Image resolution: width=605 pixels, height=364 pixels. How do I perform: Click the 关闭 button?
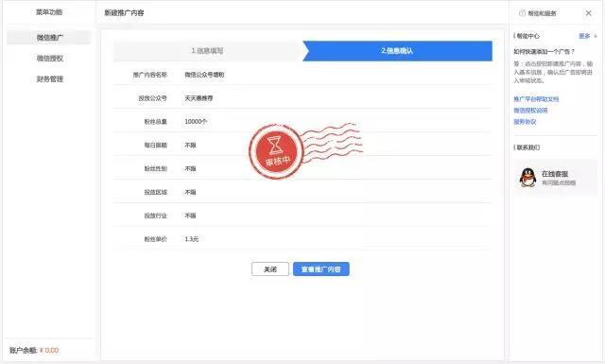[x=270, y=269]
